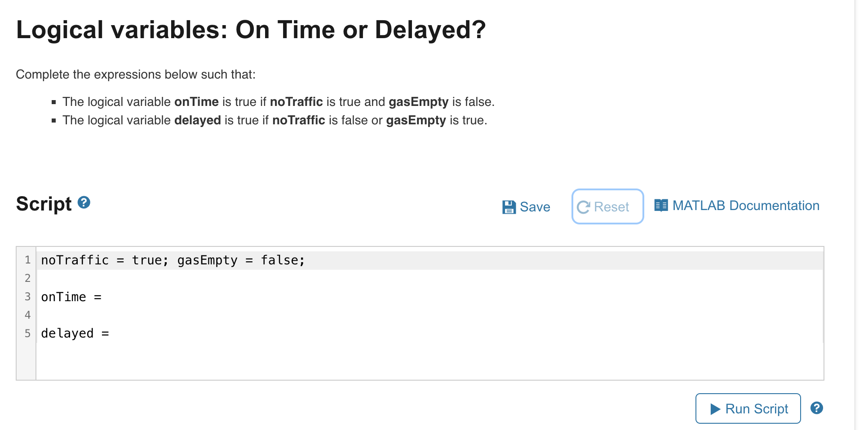The width and height of the screenshot is (868, 430).
Task: Click the help question mark beside Run Script
Action: 817,408
